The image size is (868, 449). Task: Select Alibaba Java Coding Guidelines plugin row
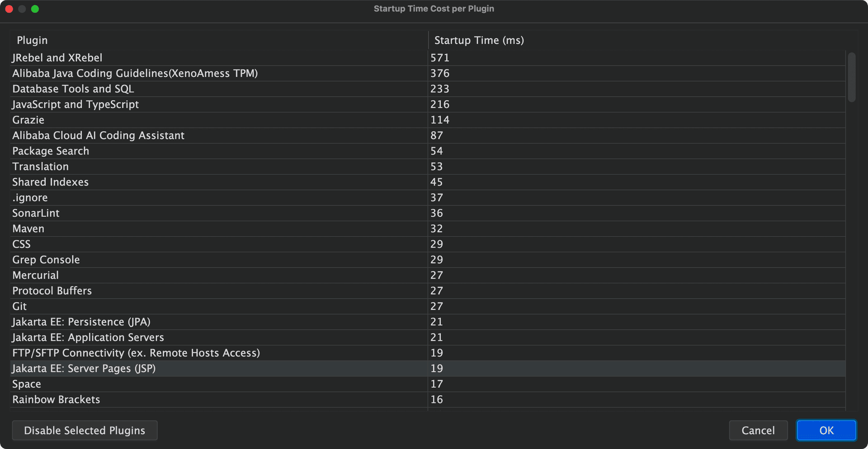coord(428,73)
